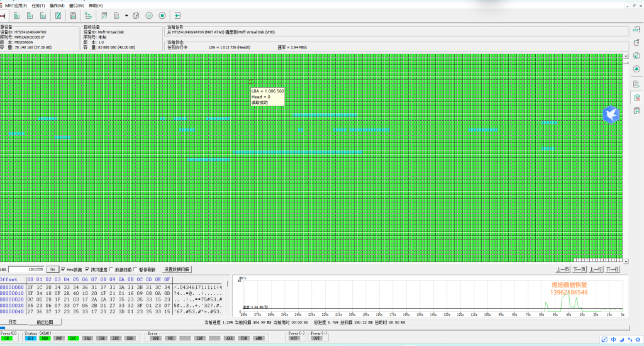Click the round disk icon in right sidebar
644x346 pixels.
click(636, 69)
